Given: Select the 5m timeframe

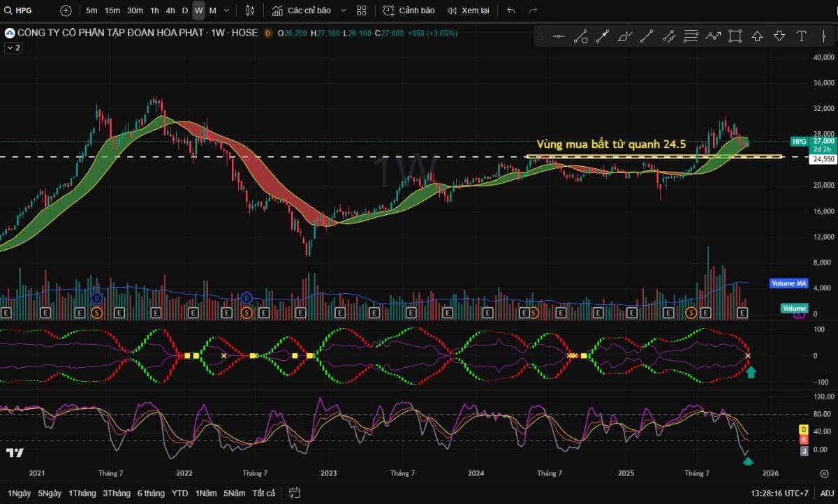Looking at the screenshot, I should coord(91,10).
